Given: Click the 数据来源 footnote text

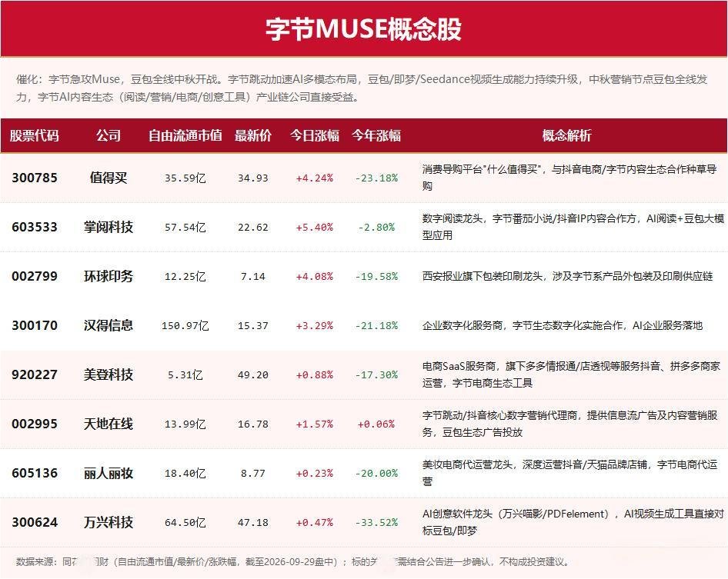Looking at the screenshot, I should (x=292, y=562).
